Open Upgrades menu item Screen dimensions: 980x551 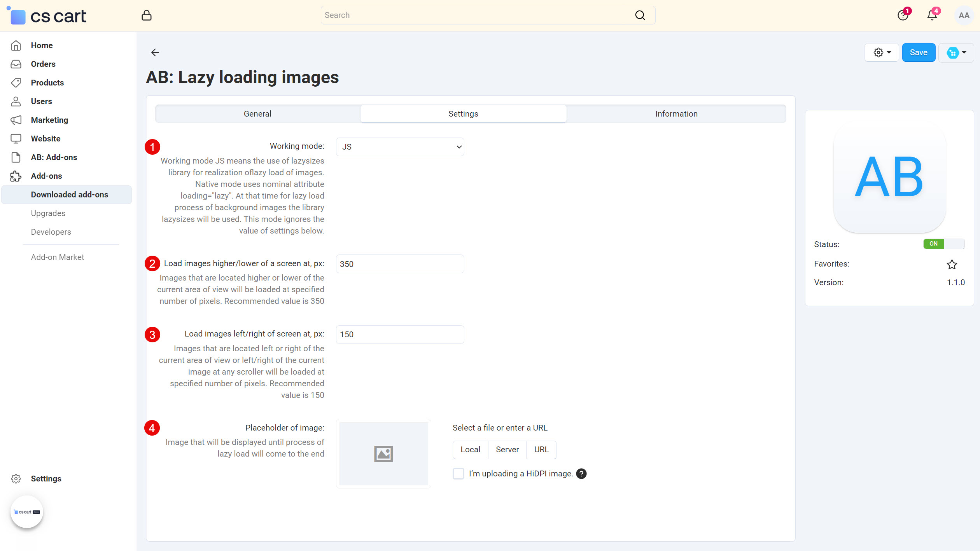(x=48, y=213)
